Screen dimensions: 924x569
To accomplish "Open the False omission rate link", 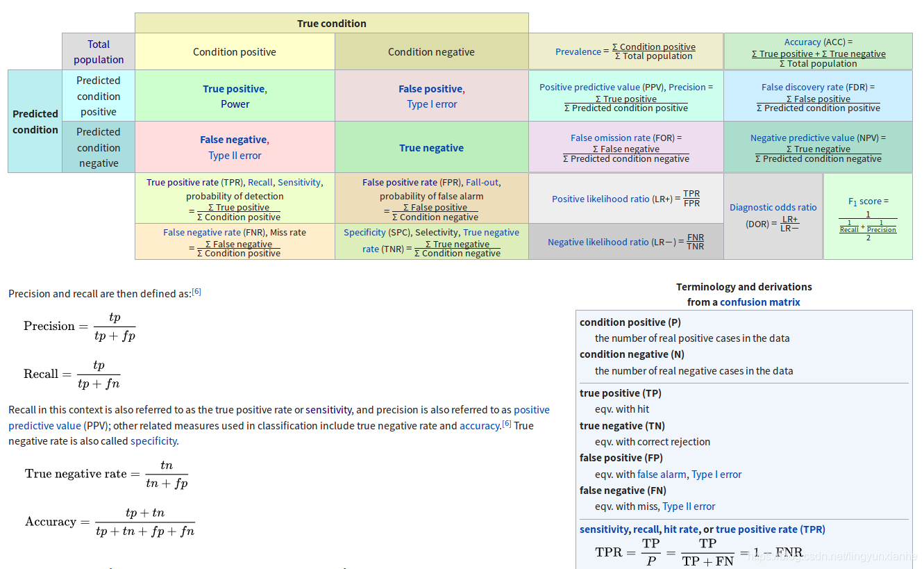I will click(x=611, y=138).
